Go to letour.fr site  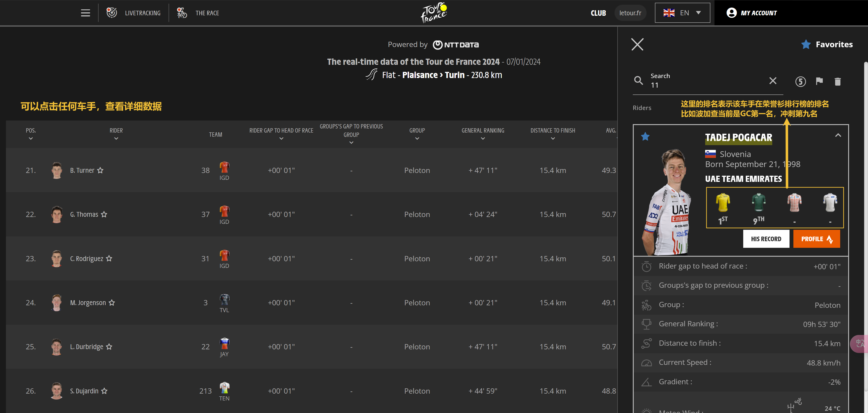coord(630,13)
